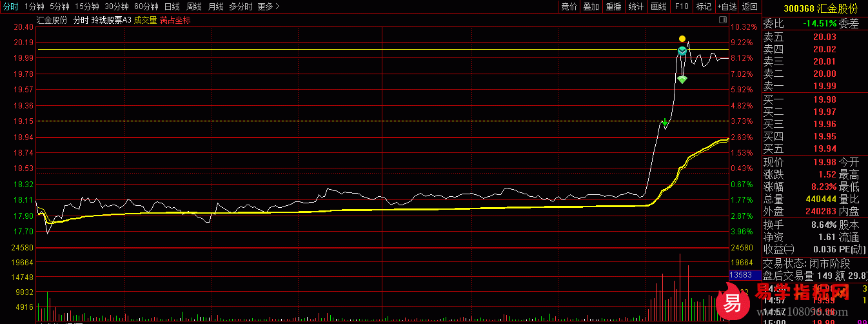Image resolution: width=868 pixels, height=324 pixels.
Task: Click the 竞价 auction button
Action: (x=569, y=6)
